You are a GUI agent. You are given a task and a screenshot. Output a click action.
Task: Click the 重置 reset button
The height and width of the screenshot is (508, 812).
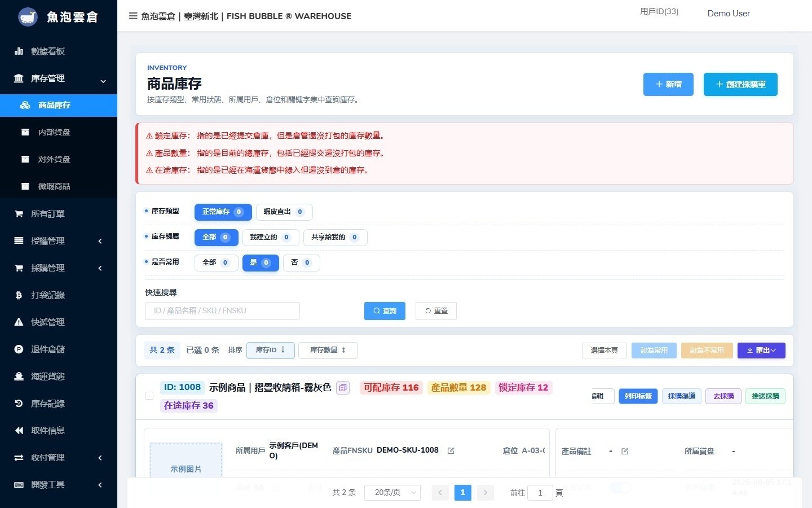click(x=436, y=311)
